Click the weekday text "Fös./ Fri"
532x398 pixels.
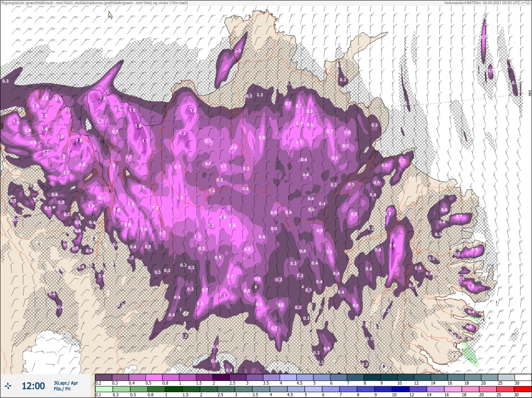tap(61, 389)
